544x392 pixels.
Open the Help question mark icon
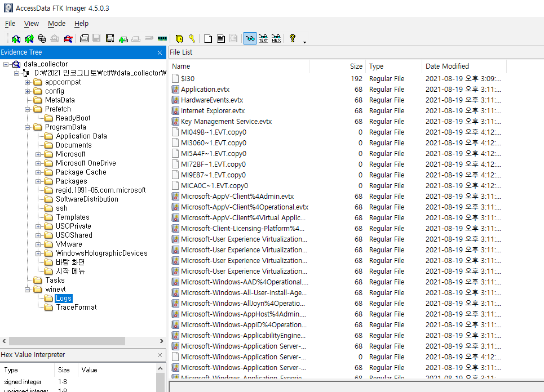pos(293,38)
